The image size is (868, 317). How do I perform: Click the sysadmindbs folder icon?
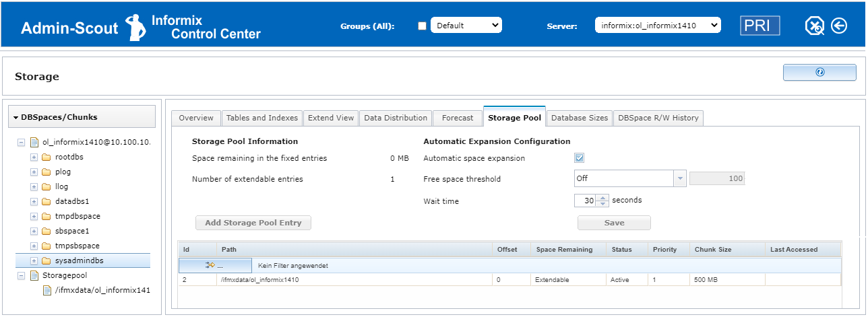click(x=46, y=260)
